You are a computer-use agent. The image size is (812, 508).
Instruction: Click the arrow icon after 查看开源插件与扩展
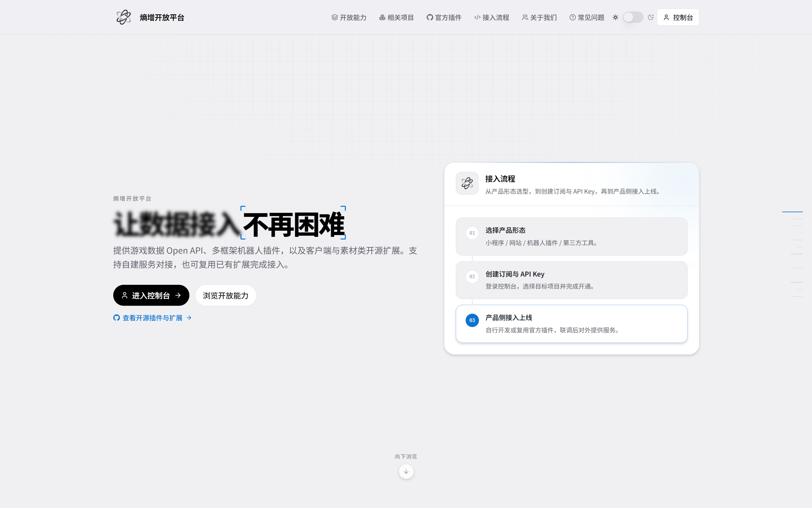tap(189, 318)
